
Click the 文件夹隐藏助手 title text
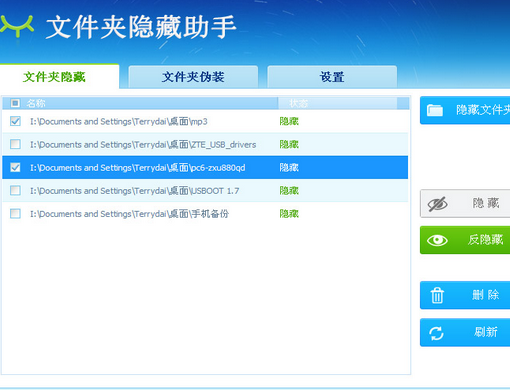pyautogui.click(x=141, y=27)
